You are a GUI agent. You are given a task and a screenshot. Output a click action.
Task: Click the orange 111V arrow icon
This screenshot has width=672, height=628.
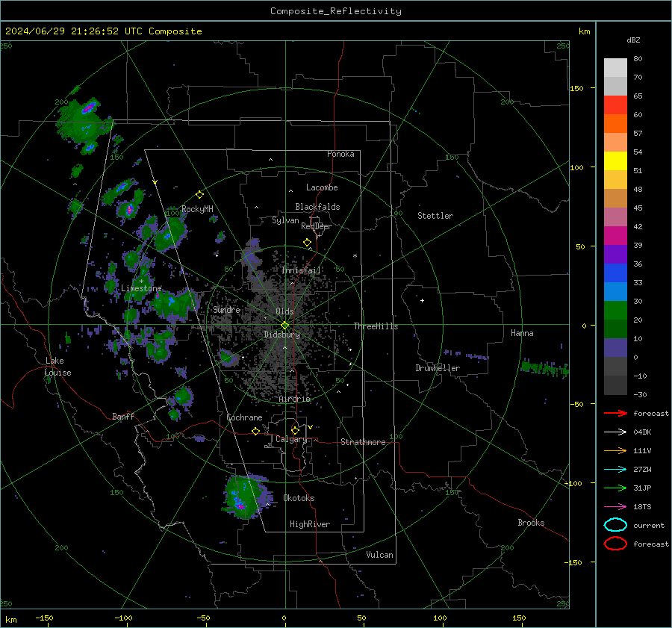(x=615, y=450)
